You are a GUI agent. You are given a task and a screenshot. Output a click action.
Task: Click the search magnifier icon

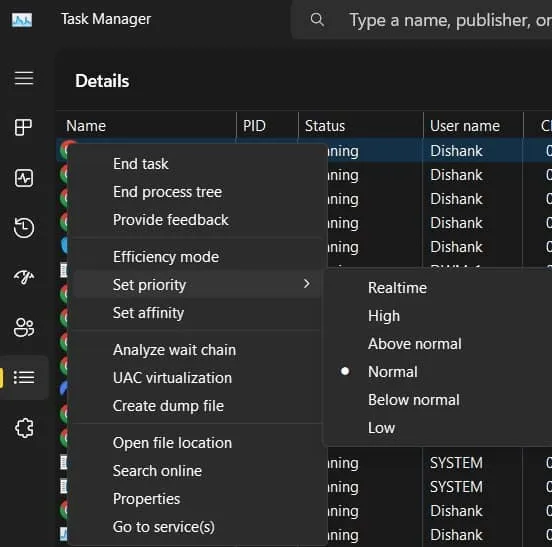(317, 19)
